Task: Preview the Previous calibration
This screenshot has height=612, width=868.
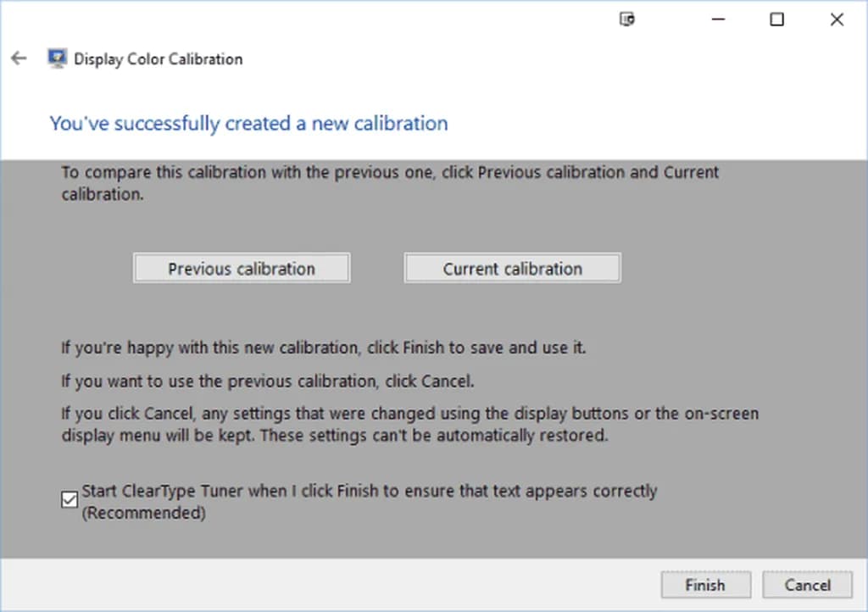Action: (242, 269)
